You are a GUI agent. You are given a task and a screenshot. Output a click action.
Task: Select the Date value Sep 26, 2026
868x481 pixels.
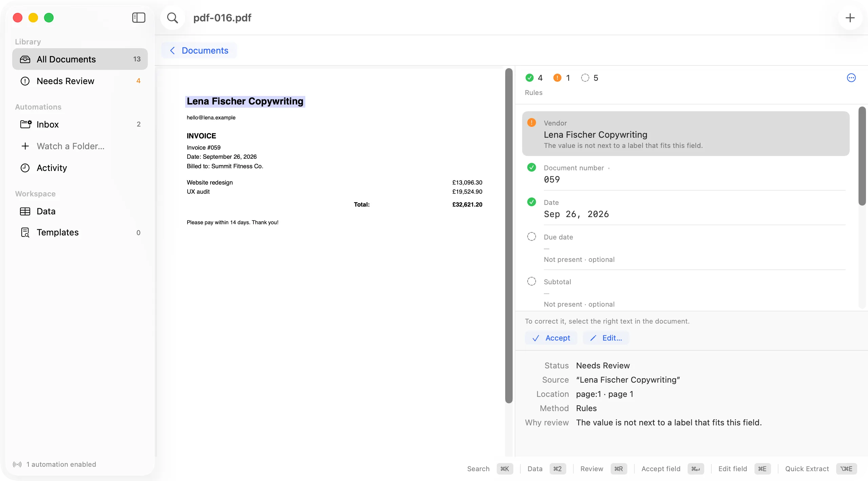pos(576,214)
